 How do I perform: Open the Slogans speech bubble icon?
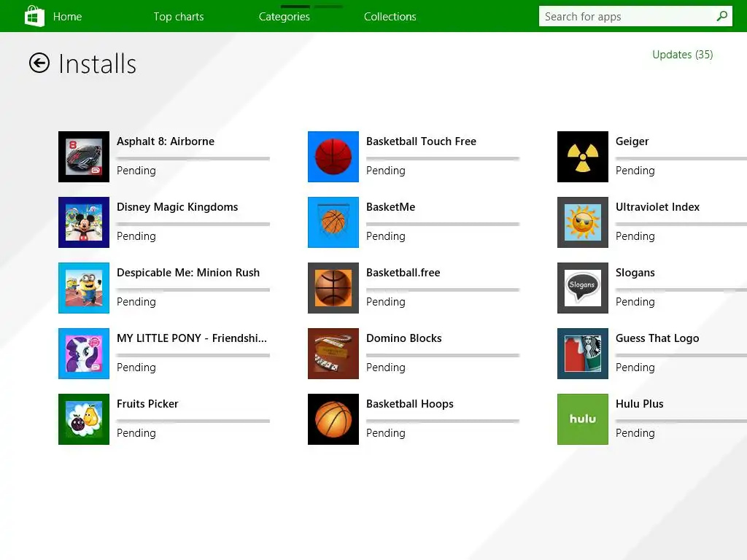583,288
